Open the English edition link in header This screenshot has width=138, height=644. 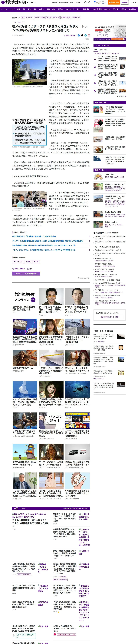(77, 2)
